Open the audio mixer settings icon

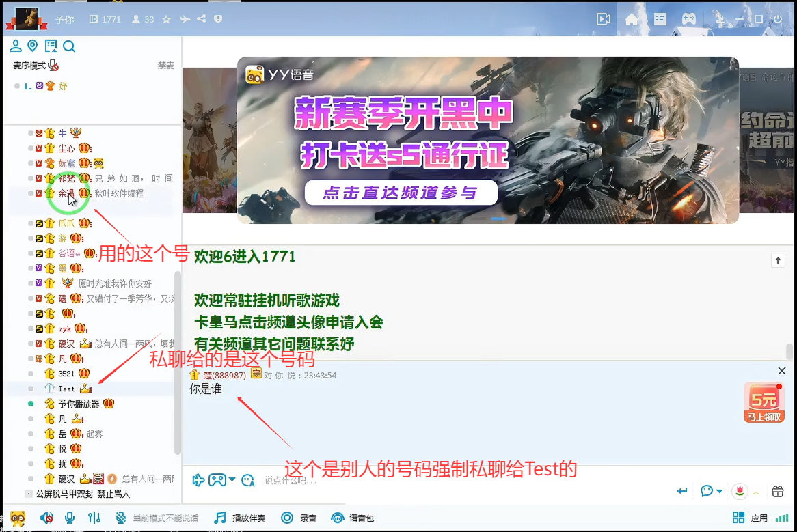[94, 518]
